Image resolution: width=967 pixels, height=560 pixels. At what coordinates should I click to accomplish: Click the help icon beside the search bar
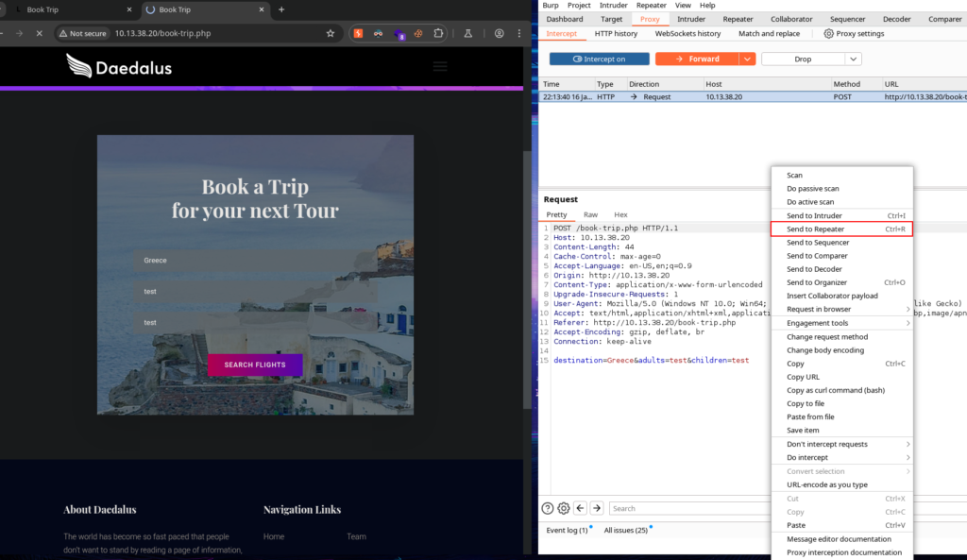point(547,508)
